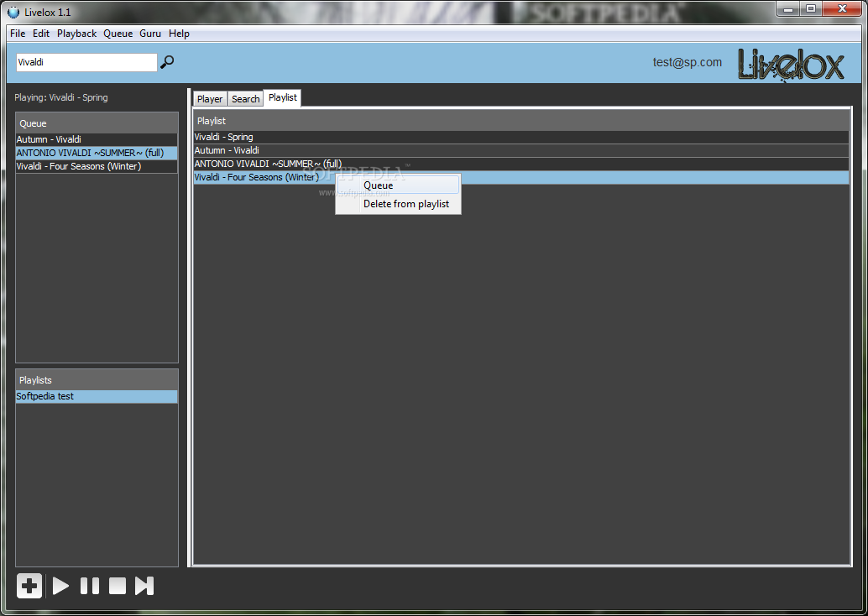Select Autumn - Vivaldi in the playlist
This screenshot has width=868, height=616.
tap(521, 150)
